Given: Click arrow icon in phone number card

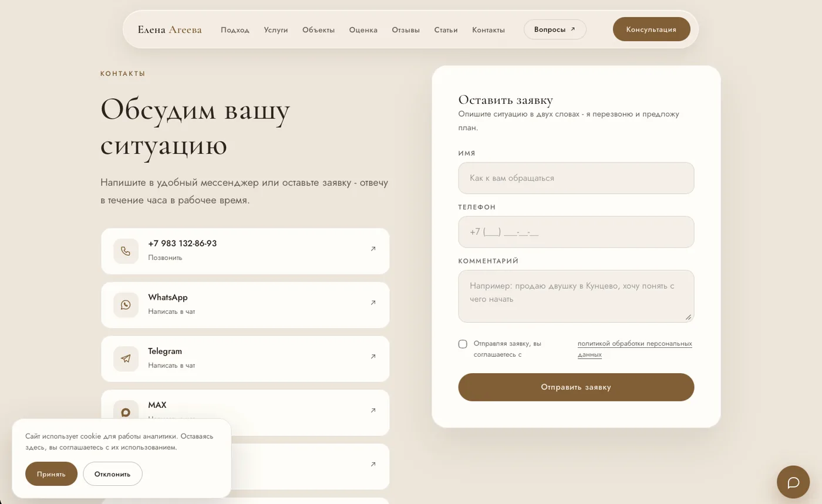Looking at the screenshot, I should point(373,249).
